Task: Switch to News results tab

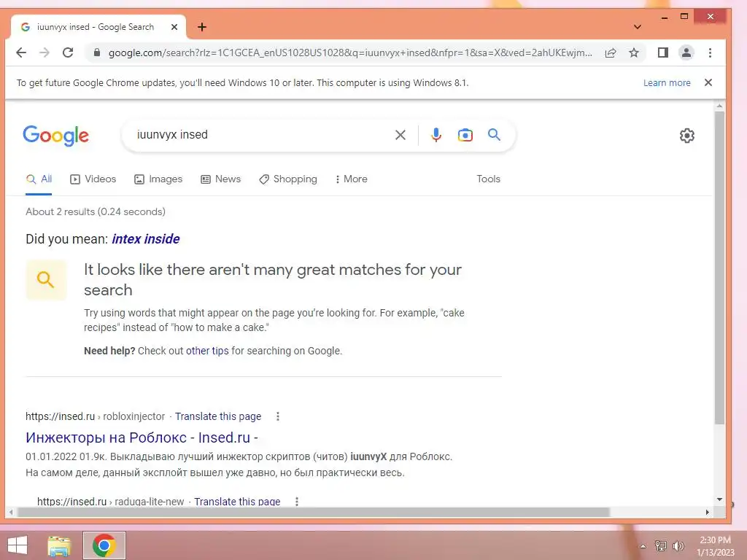Action: 220,179
